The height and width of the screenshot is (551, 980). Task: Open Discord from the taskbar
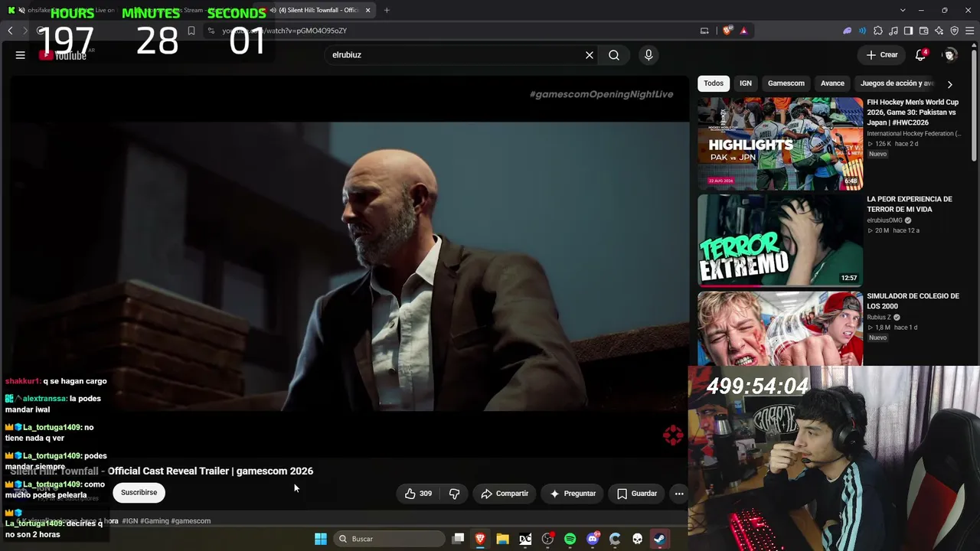(x=593, y=539)
